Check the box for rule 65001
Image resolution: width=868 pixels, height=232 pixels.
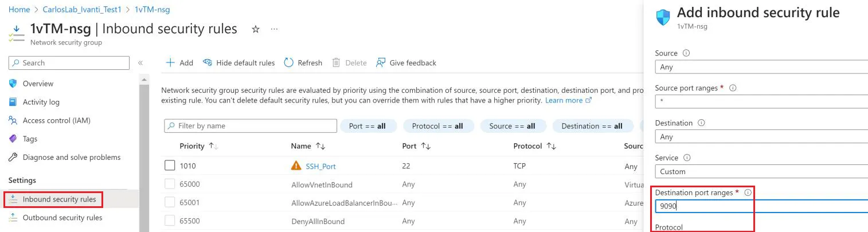(170, 202)
